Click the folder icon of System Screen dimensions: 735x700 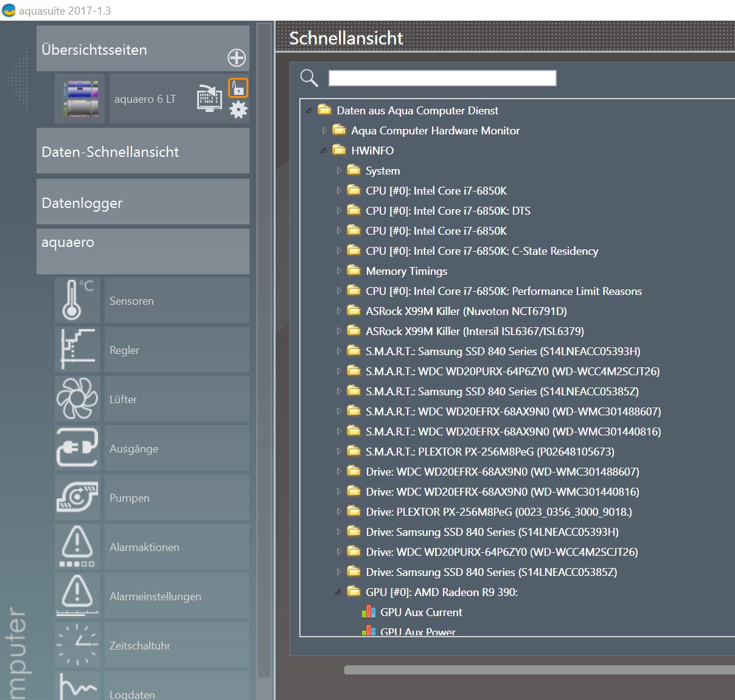coord(354,170)
